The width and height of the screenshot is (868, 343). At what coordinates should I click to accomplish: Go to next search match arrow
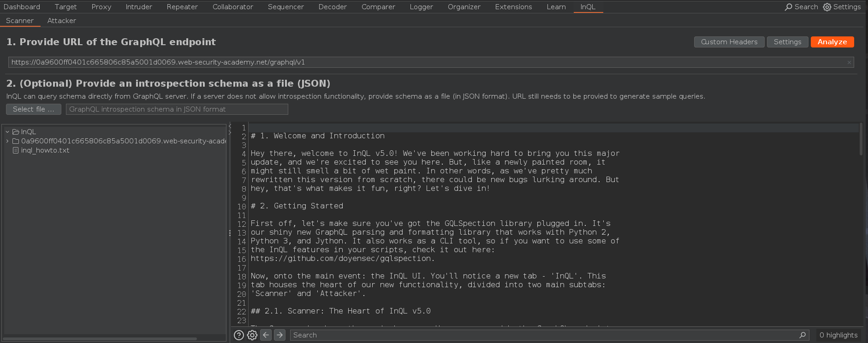point(280,335)
